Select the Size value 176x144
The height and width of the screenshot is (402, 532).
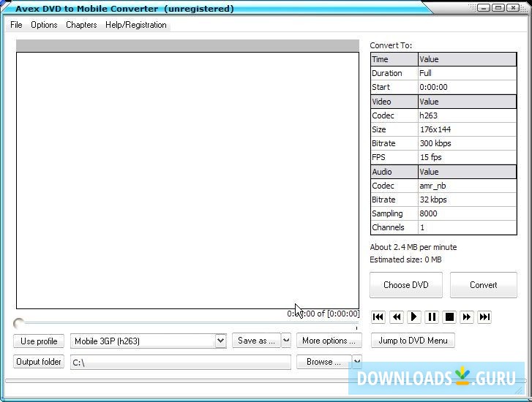click(467, 129)
